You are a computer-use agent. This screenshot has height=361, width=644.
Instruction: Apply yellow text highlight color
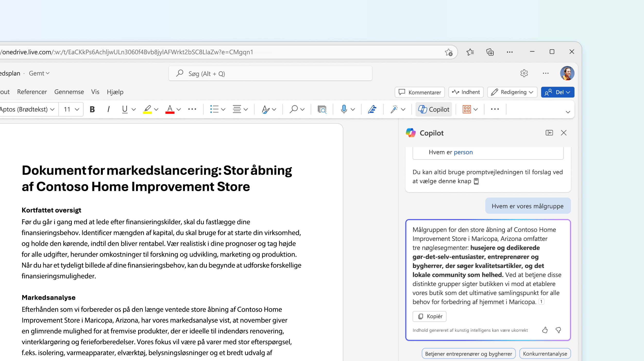click(147, 109)
